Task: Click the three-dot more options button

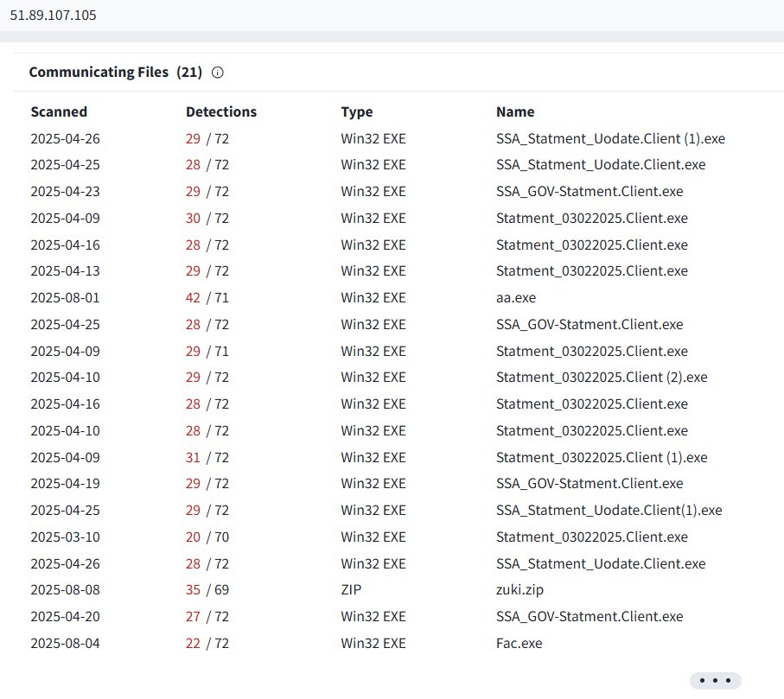Action: point(714,680)
